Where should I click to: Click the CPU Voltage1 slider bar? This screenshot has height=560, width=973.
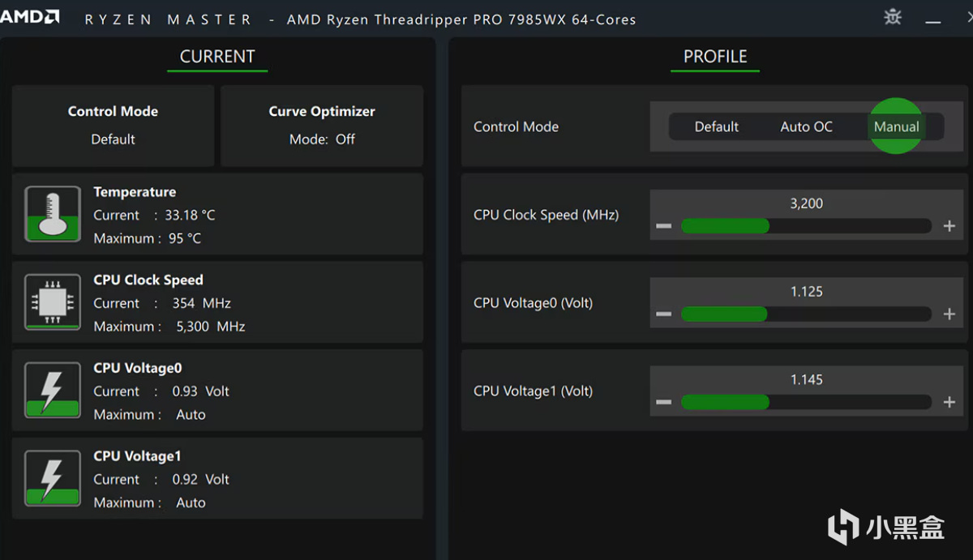[806, 402]
